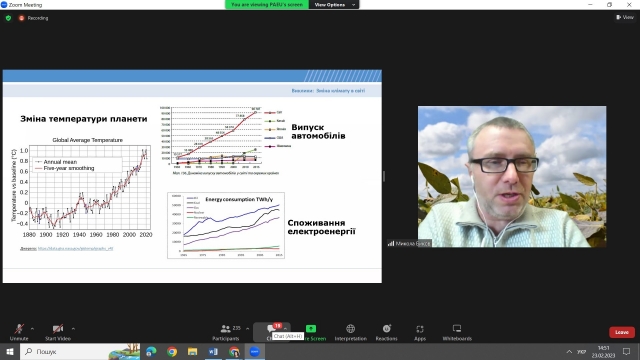640x360 pixels.
Task: Click the slide header 'Зміна клімату в світі'
Action: tap(340, 91)
